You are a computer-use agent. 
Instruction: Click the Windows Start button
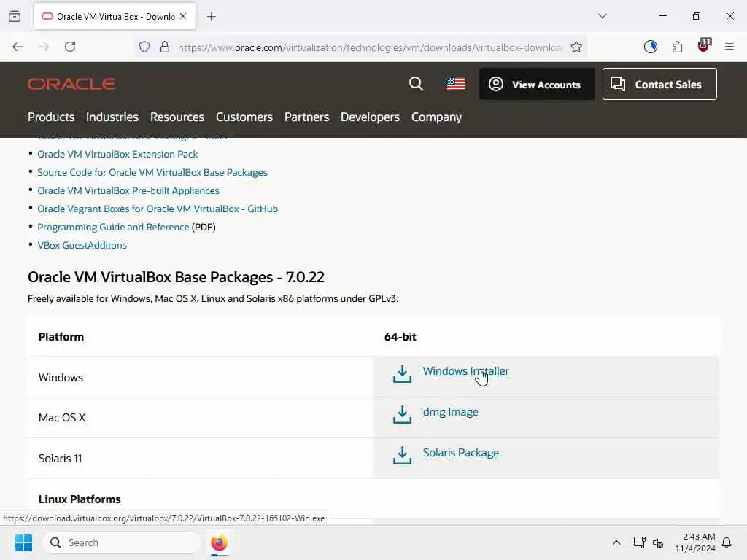(23, 542)
